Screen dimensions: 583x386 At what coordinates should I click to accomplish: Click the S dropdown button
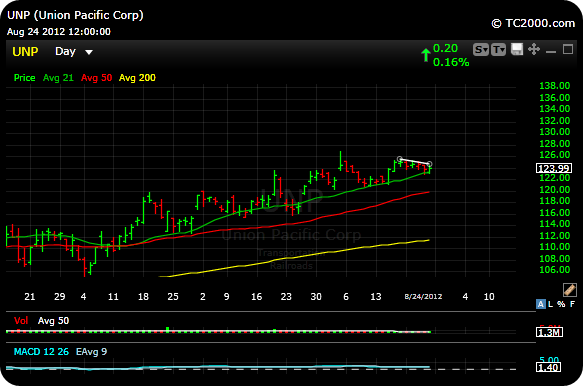(481, 49)
